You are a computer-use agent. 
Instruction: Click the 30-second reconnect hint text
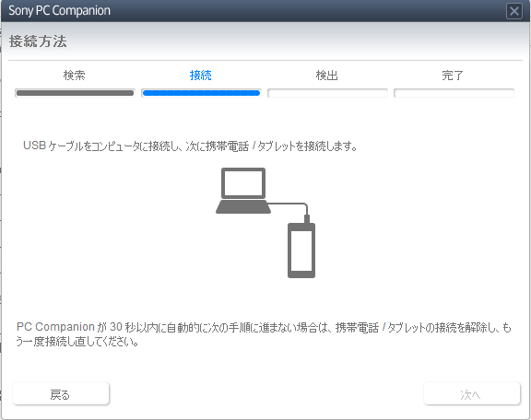click(x=264, y=334)
